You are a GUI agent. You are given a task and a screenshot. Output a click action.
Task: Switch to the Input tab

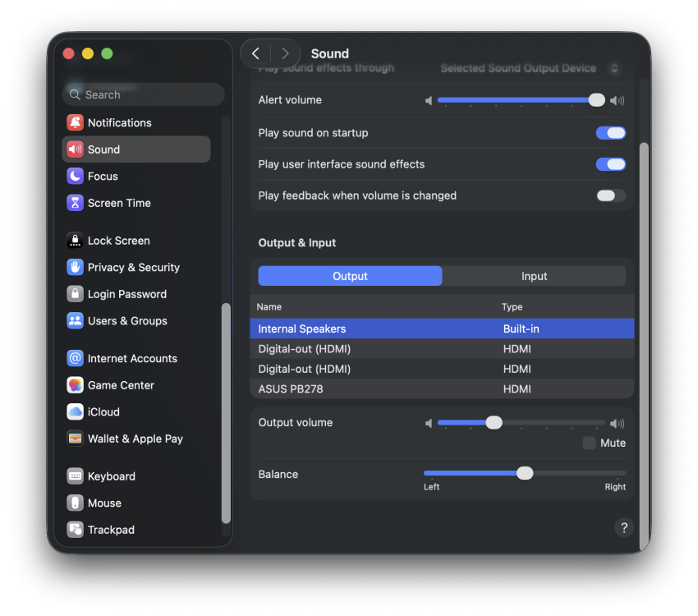pos(534,276)
